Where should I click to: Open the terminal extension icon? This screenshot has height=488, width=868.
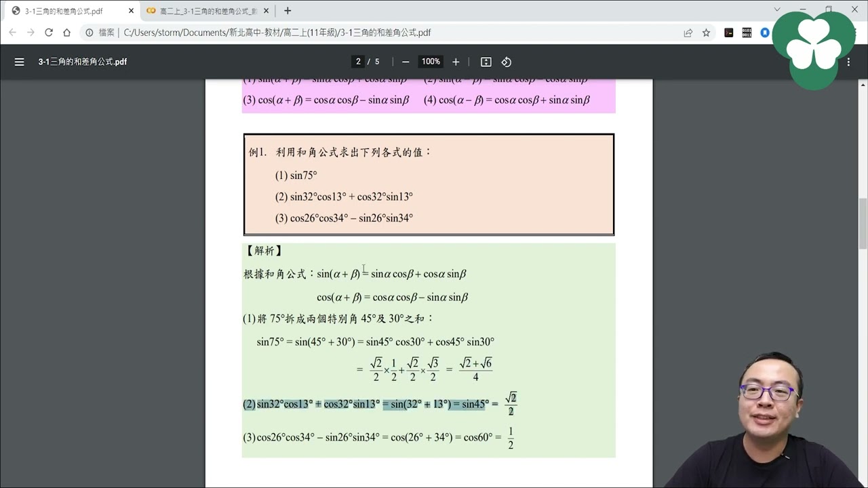coord(729,33)
